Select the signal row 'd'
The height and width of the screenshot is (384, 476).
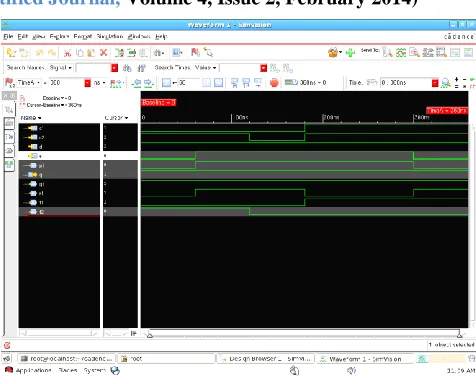pos(59,147)
